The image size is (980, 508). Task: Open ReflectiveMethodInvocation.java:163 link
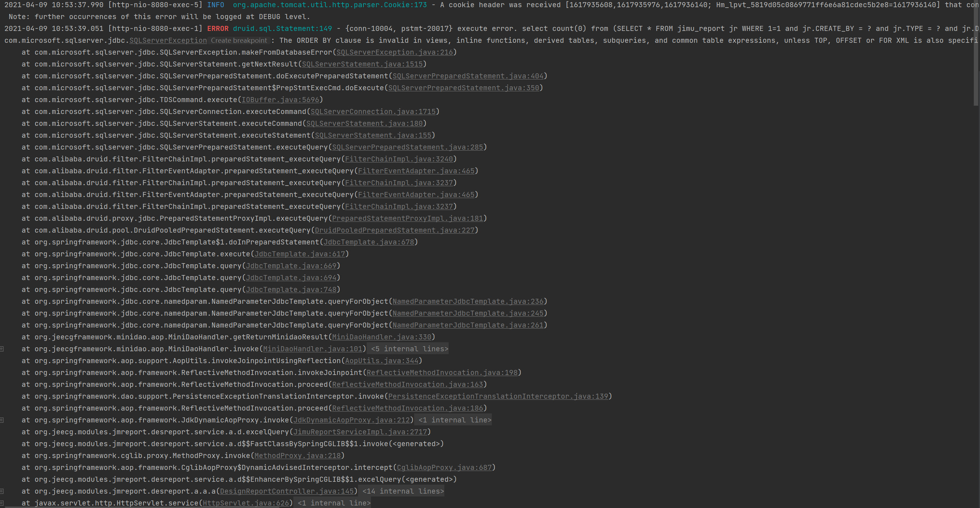coord(407,384)
